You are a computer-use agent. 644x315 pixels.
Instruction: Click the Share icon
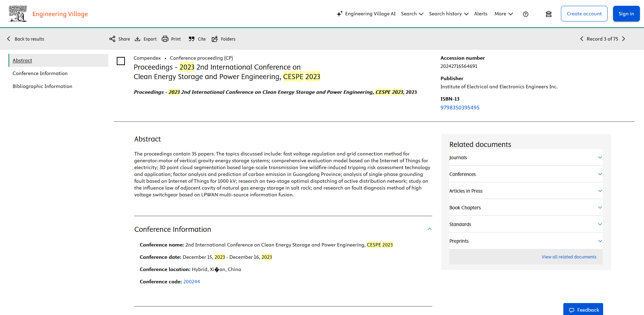pos(112,39)
